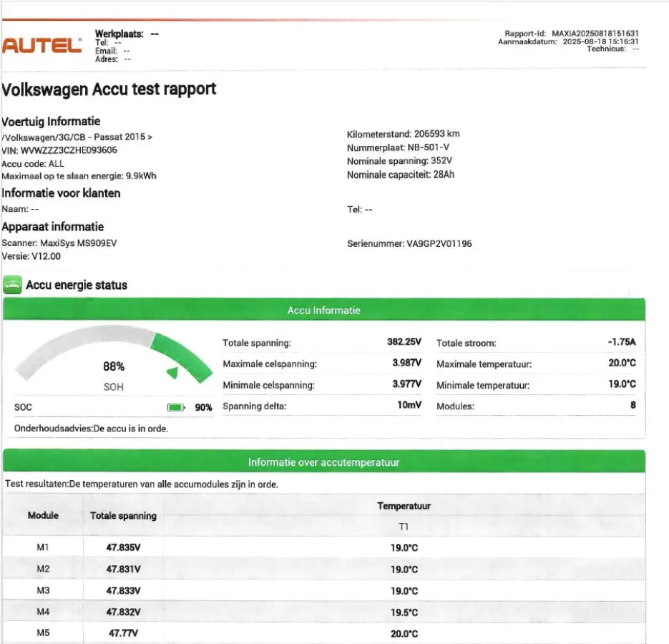The width and height of the screenshot is (669, 644).
Task: Click the Totale stroom value -1.75A
Action: (622, 342)
